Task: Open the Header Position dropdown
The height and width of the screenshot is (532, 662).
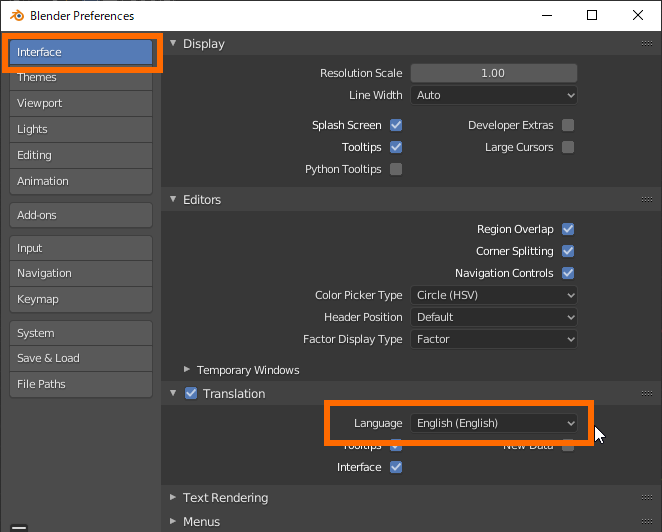Action: click(494, 317)
